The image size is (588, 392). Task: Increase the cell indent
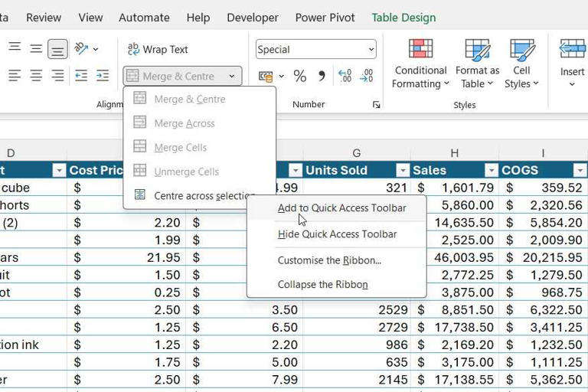[x=103, y=76]
